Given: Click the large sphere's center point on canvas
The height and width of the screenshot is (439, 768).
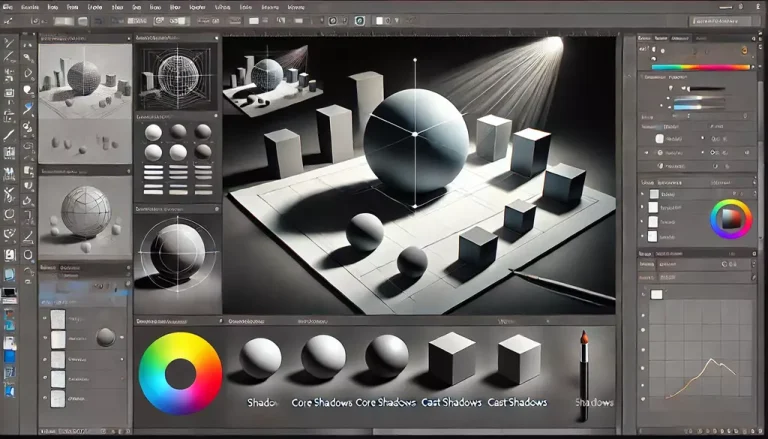Looking at the screenshot, I should tap(415, 134).
